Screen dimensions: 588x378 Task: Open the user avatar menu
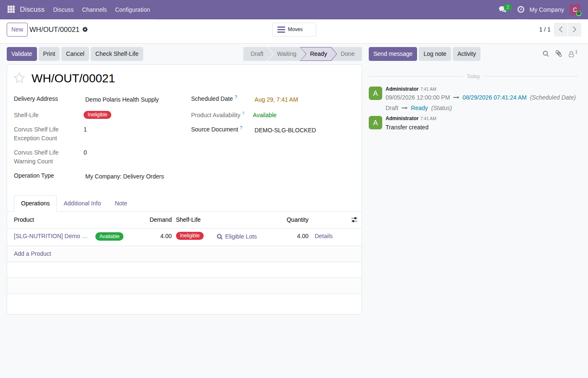pos(575,9)
